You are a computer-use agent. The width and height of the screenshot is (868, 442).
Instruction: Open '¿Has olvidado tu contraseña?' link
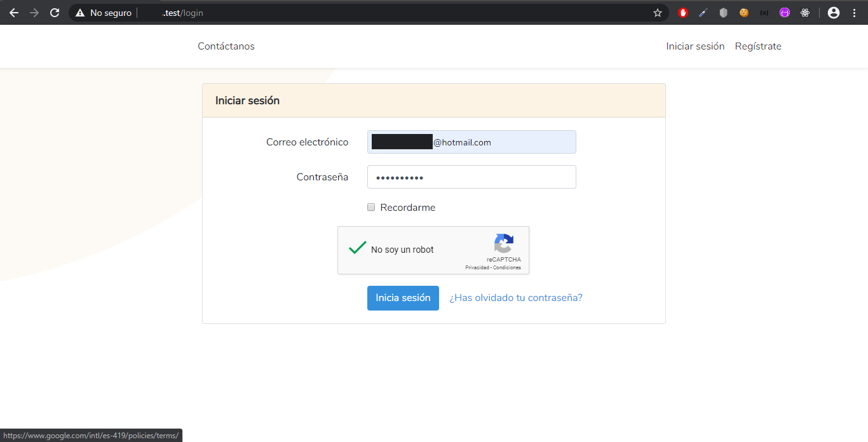pos(516,298)
